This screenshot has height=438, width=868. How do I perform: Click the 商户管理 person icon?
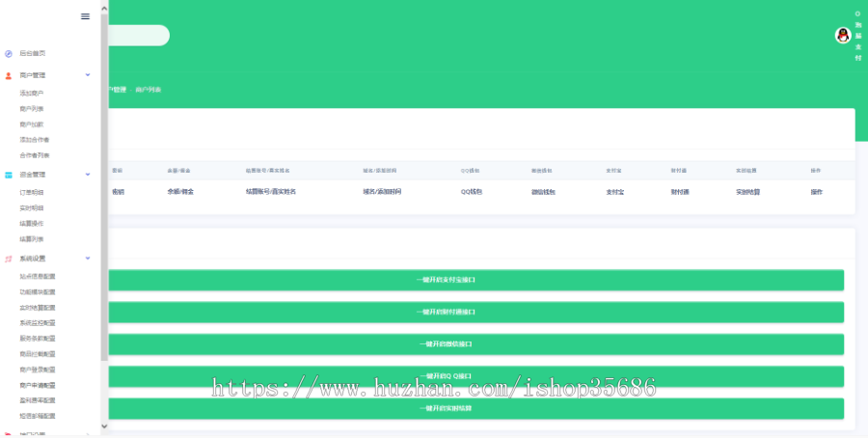(9, 76)
